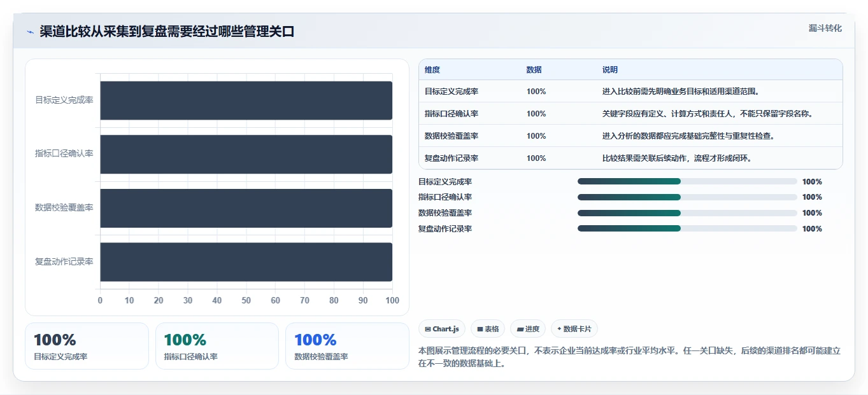868x395 pixels.
Task: Click chart y-axis label 复盘动作记录率
Action: point(64,262)
